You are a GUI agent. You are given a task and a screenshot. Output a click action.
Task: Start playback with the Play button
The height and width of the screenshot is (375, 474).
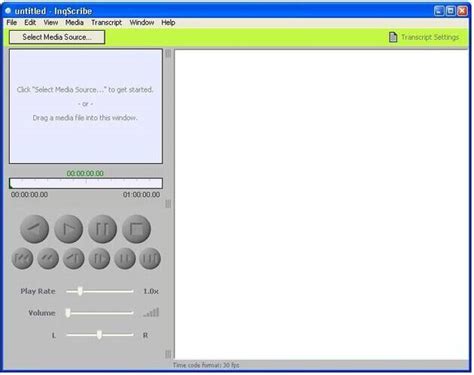tap(69, 229)
